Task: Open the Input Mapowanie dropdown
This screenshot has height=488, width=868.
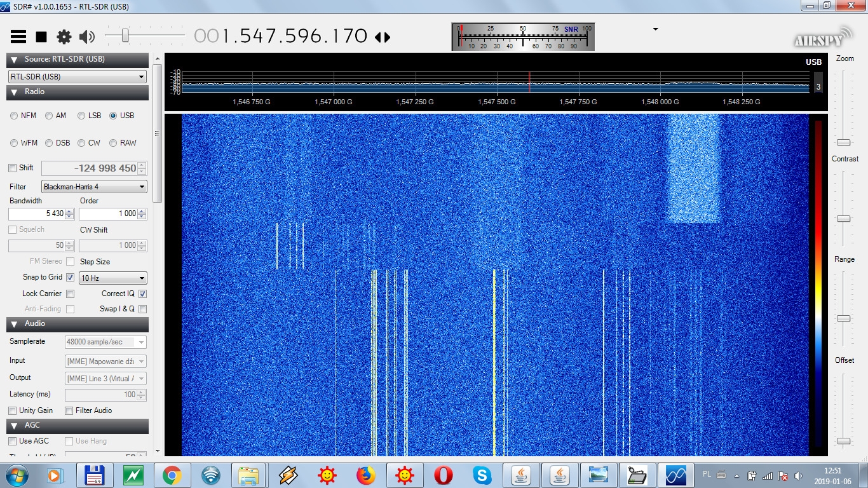Action: pyautogui.click(x=105, y=361)
